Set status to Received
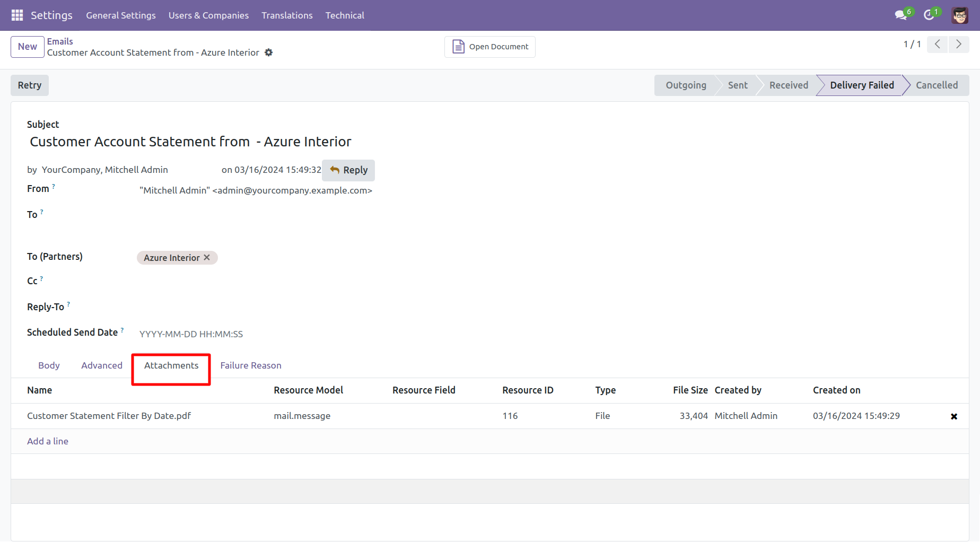 tap(789, 85)
